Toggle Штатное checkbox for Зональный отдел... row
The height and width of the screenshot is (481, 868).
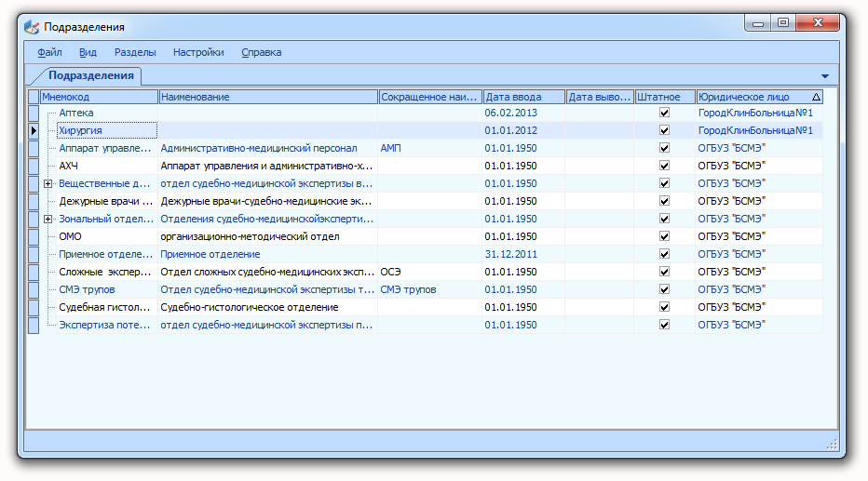coord(664,219)
